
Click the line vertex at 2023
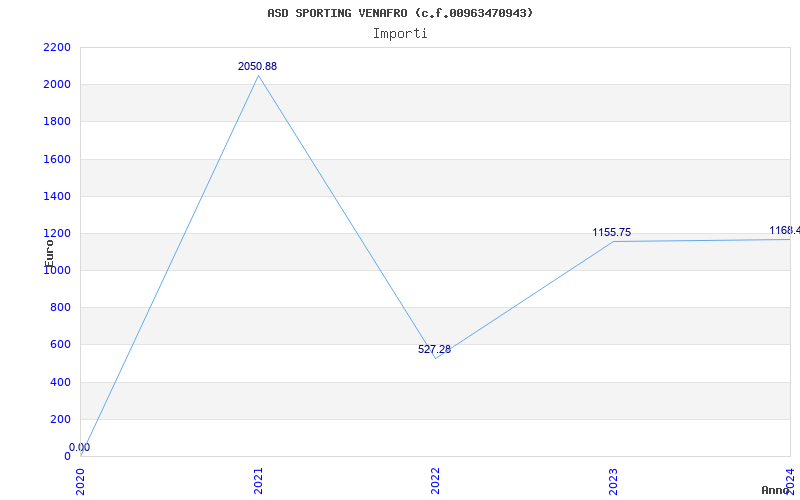pyautogui.click(x=613, y=241)
